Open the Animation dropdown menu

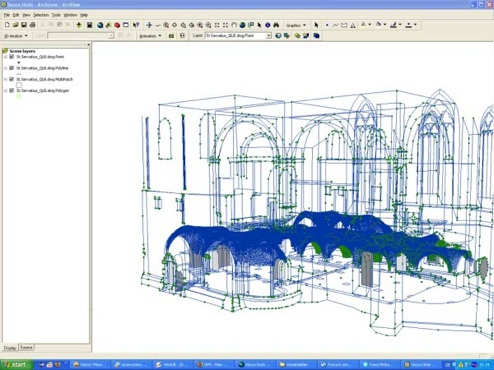(150, 36)
